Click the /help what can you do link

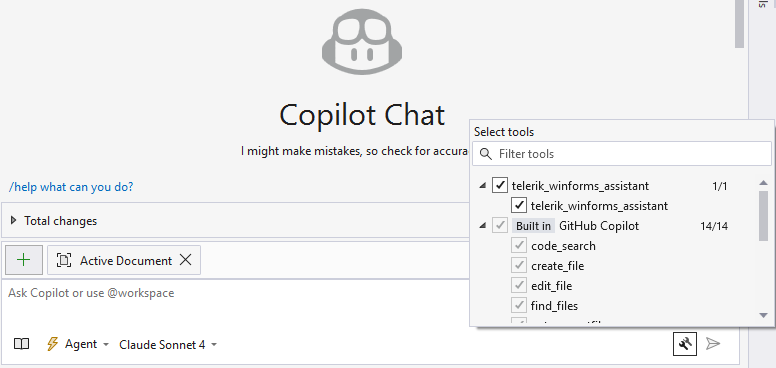pyautogui.click(x=71, y=187)
